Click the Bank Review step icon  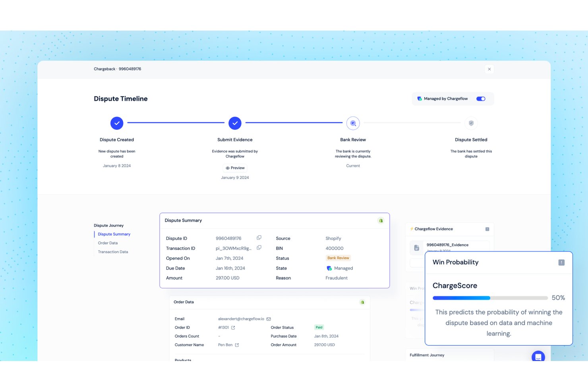tap(353, 123)
